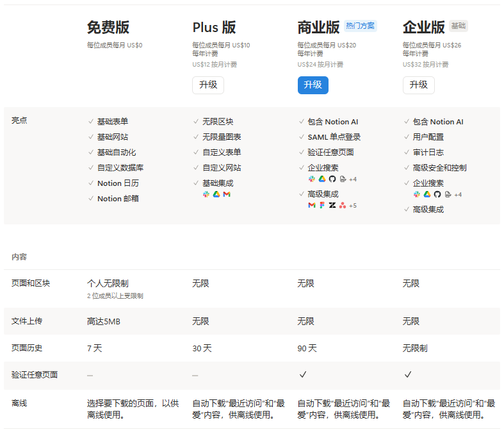Expand the +4 sources under 商业版 企业搜索
This screenshot has height=434, width=504.
point(353,179)
